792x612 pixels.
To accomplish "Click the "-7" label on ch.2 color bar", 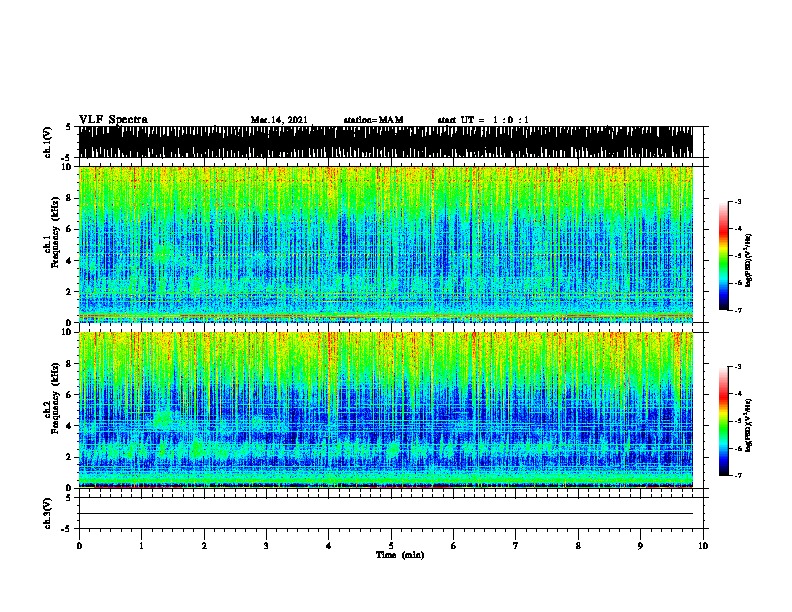I will click(738, 475).
